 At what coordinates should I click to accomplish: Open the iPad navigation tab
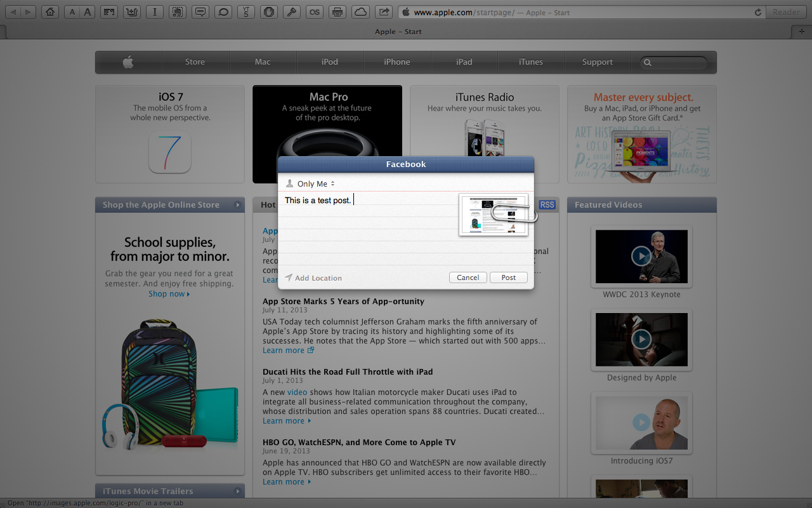click(464, 62)
